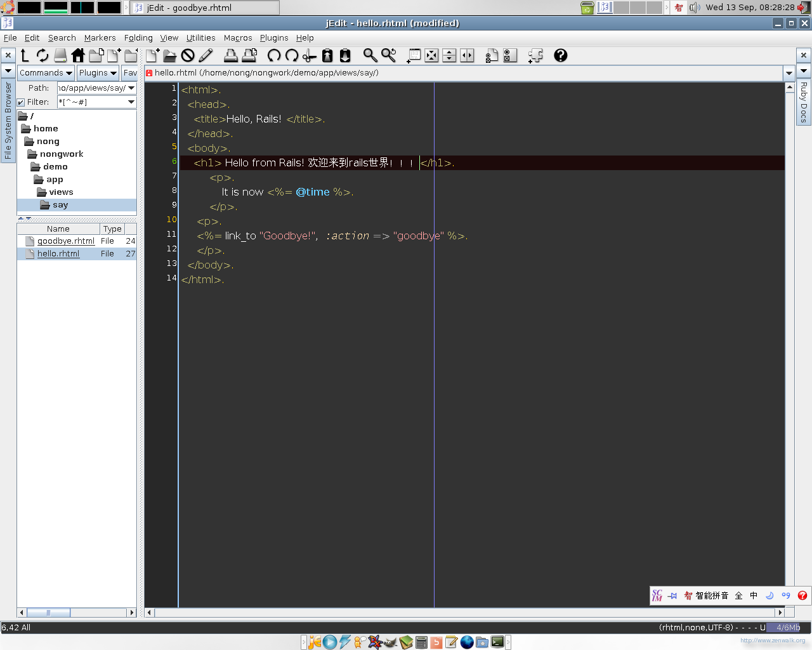Open the File System Browser dock tab

(8, 121)
